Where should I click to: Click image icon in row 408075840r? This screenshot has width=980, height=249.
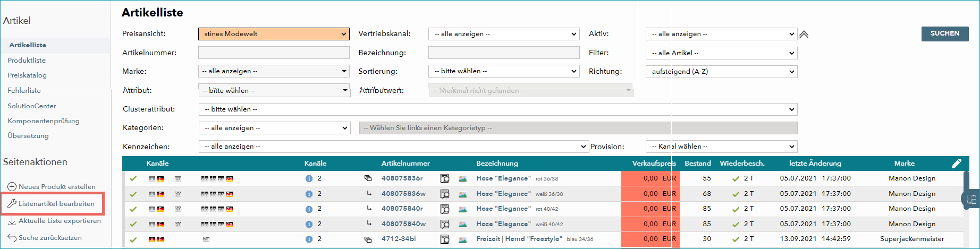click(x=463, y=209)
